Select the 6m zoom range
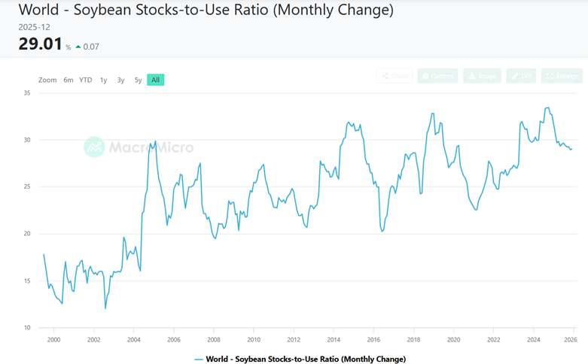The width and height of the screenshot is (588, 364). (x=69, y=80)
